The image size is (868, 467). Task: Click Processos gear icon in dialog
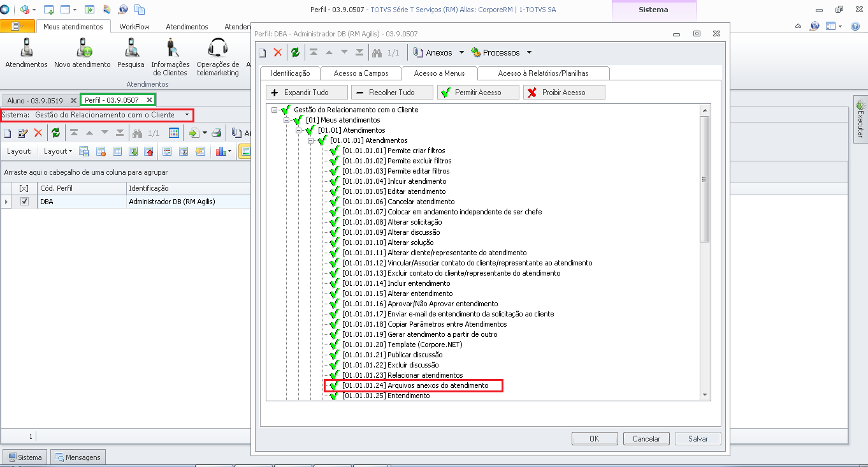pyautogui.click(x=475, y=52)
